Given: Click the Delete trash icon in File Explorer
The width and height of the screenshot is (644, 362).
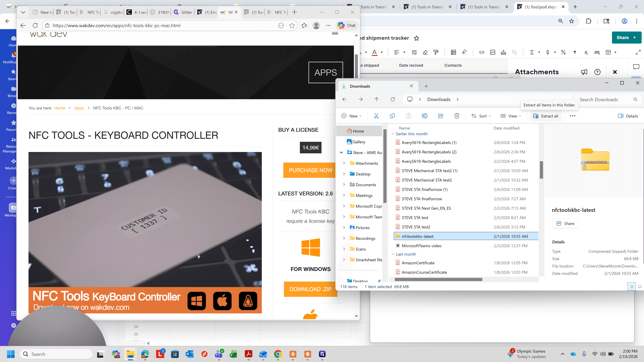Looking at the screenshot, I should (x=457, y=116).
